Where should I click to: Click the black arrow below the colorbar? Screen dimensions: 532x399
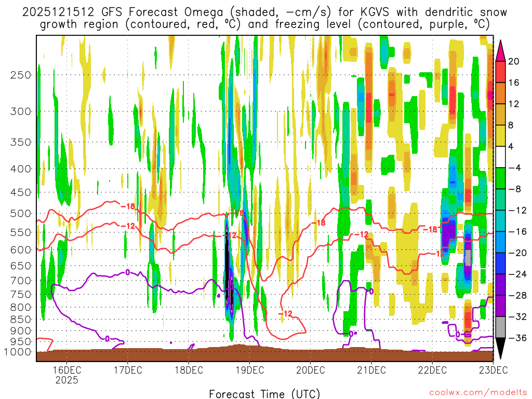[500, 349]
